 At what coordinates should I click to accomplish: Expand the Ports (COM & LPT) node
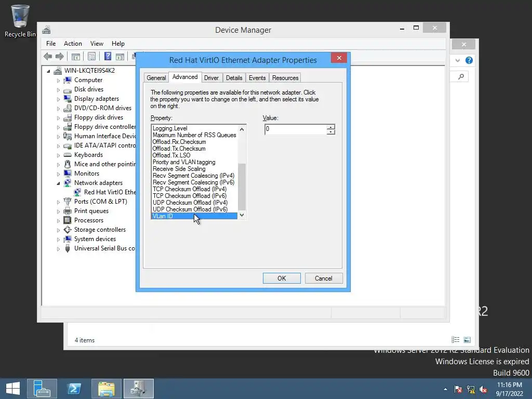(58, 202)
